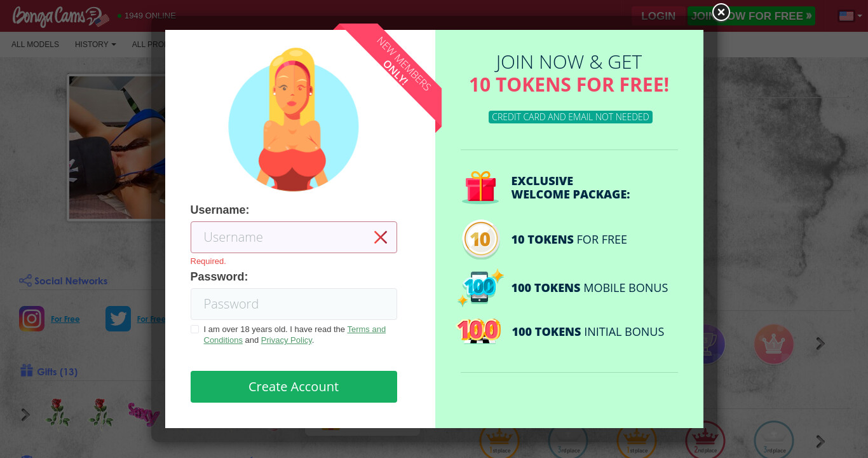The image size is (868, 458).
Task: Click the Password input field
Action: [x=294, y=304]
